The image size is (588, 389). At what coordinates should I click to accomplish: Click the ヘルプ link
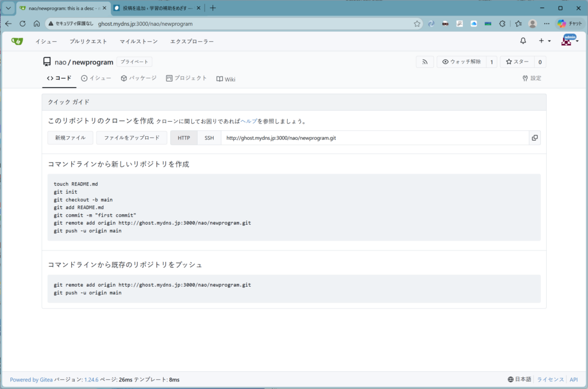(x=249, y=121)
